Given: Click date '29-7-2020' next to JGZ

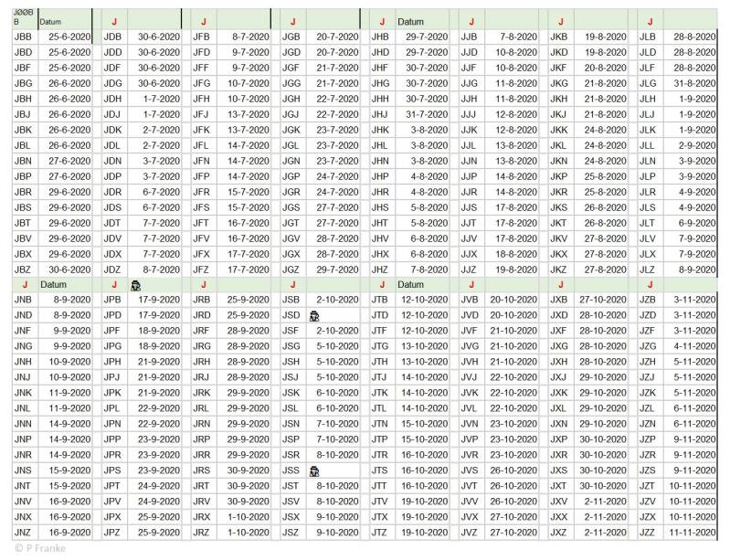Looking at the screenshot, I should click(337, 269).
